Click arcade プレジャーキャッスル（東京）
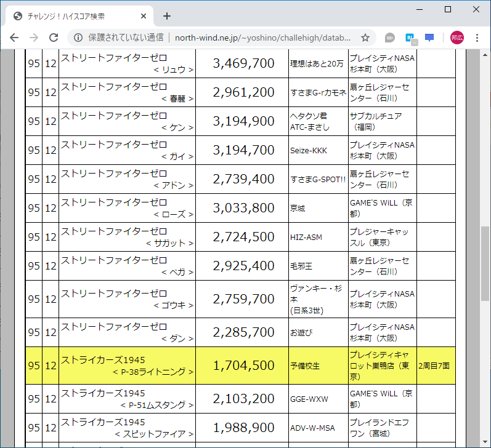The height and width of the screenshot is (448, 491). click(379, 237)
